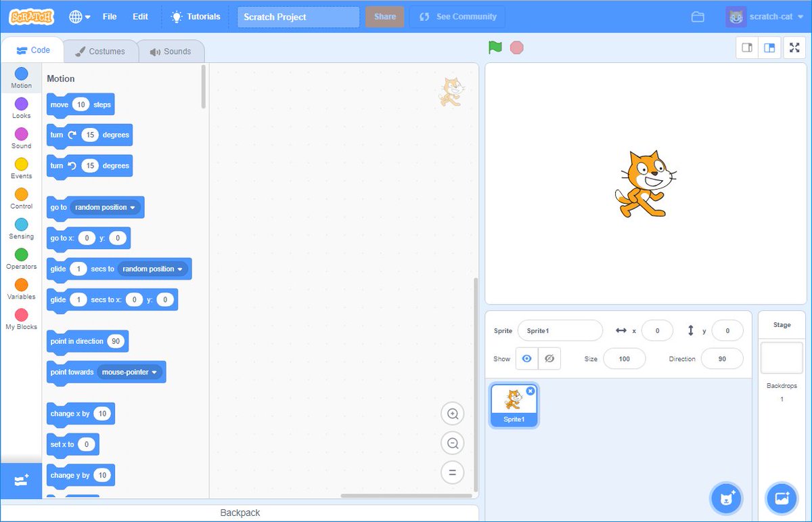This screenshot has width=812, height=522.
Task: Open the Sounds tab
Action: pos(171,51)
